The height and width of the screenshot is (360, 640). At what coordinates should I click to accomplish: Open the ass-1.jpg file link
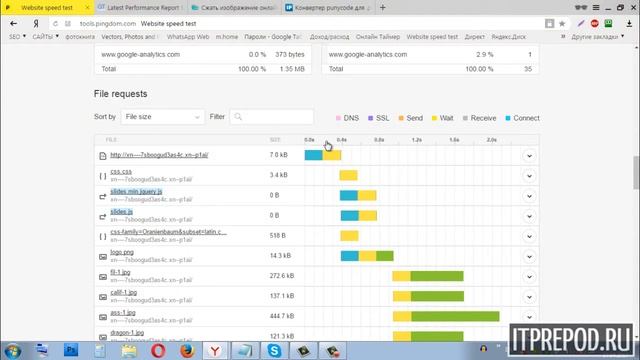122,312
